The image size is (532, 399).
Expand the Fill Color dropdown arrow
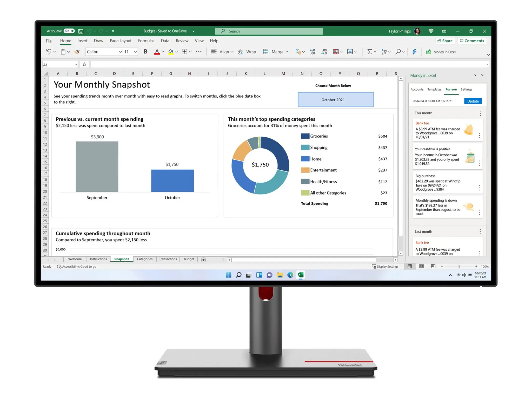point(177,52)
